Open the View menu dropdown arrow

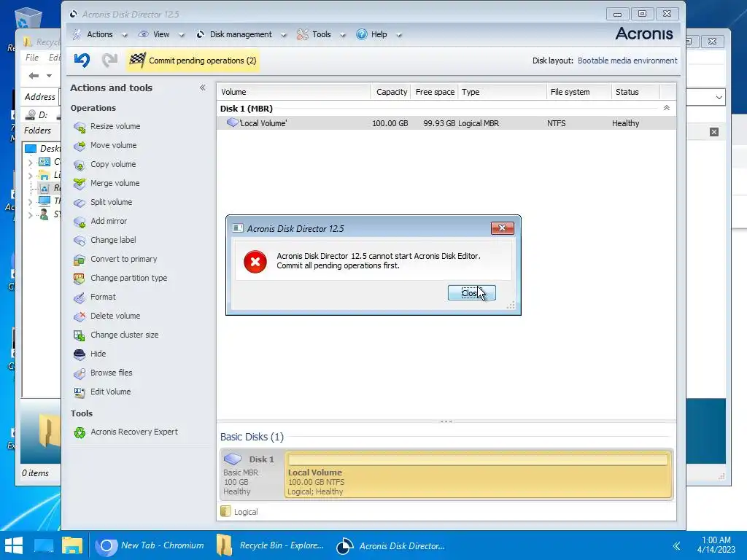181,35
